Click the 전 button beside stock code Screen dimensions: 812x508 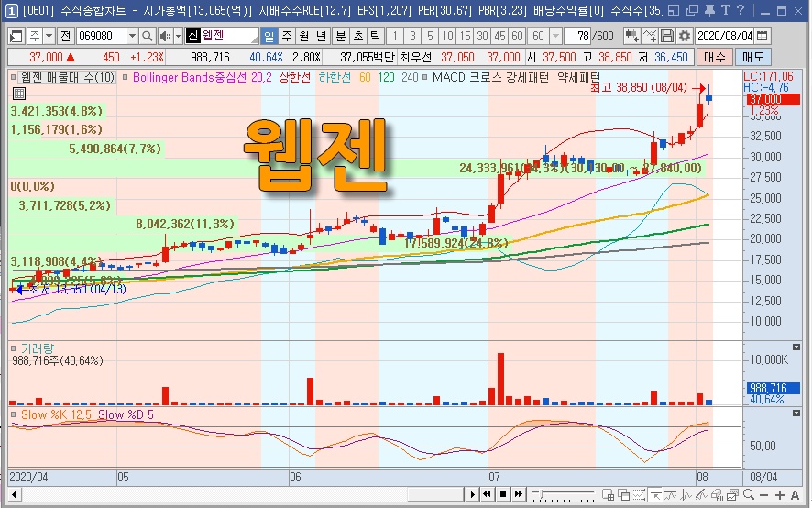tap(65, 36)
